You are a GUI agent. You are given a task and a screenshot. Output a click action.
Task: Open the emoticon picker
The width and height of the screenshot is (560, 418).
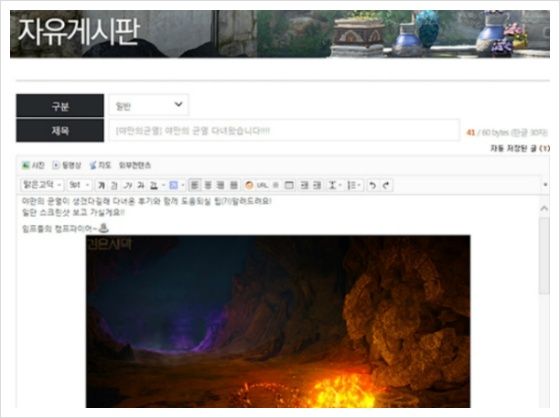click(x=249, y=185)
